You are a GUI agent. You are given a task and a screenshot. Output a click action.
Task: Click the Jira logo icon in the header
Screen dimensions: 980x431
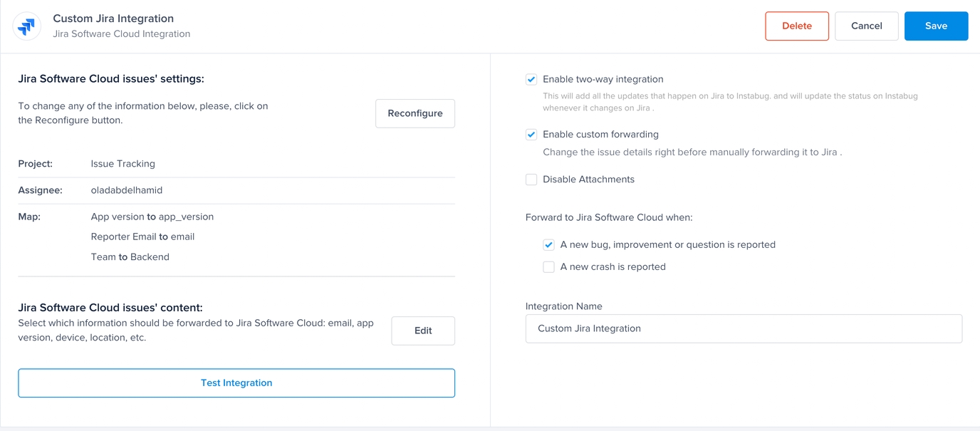[27, 26]
